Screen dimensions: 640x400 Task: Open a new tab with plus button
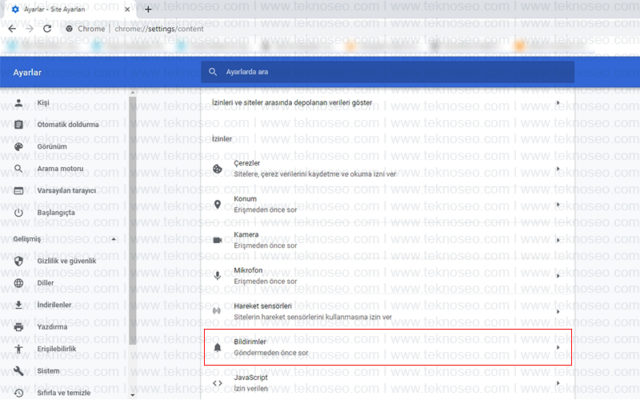click(x=148, y=9)
